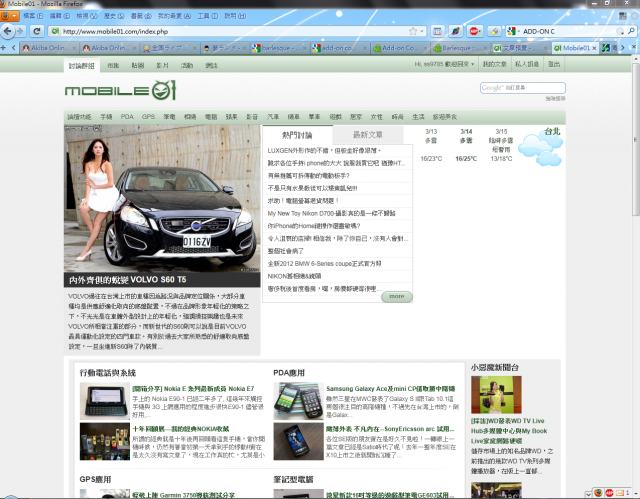This screenshot has width=640, height=499.
Task: Switch to 最新文章 latest articles tab
Action: (x=368, y=135)
